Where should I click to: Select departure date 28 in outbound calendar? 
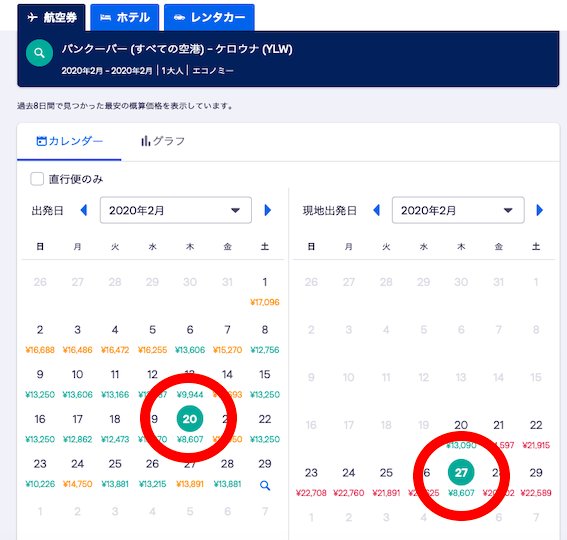tap(227, 473)
